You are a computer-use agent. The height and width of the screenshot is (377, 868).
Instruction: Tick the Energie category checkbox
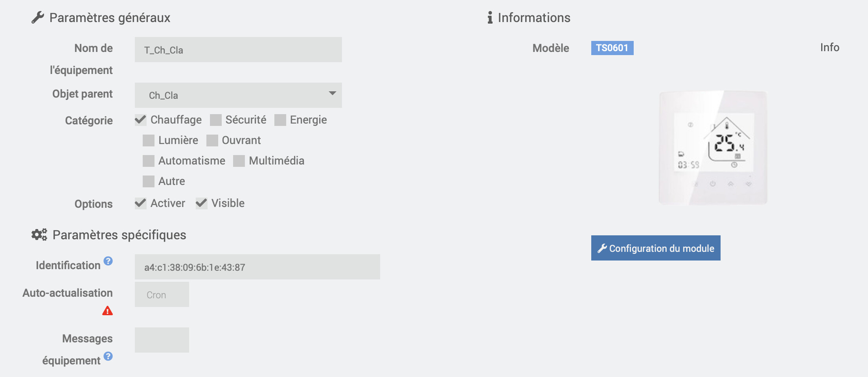pos(280,120)
